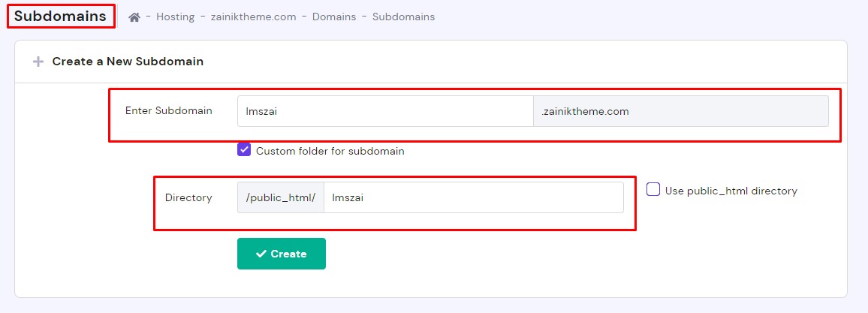Go to the zainiktheme.com breadcrumb link
Image resolution: width=868 pixels, height=313 pixels.
click(252, 17)
